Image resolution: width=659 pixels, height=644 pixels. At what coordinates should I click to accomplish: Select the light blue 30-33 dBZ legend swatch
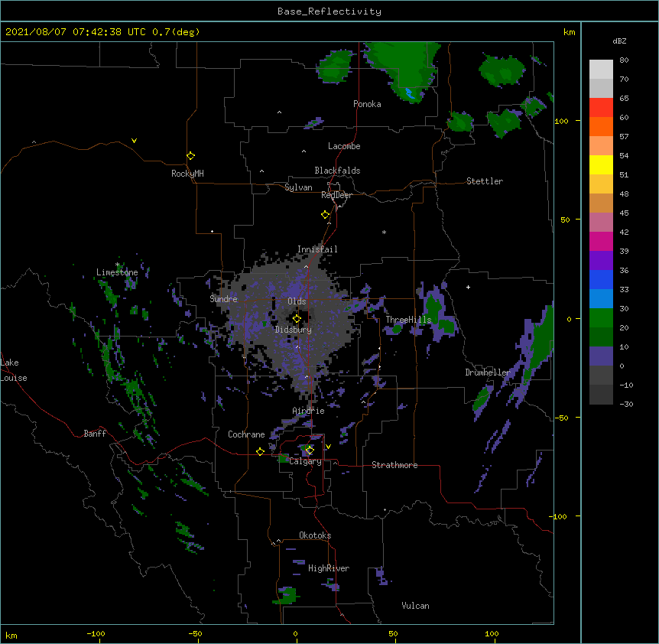click(601, 298)
